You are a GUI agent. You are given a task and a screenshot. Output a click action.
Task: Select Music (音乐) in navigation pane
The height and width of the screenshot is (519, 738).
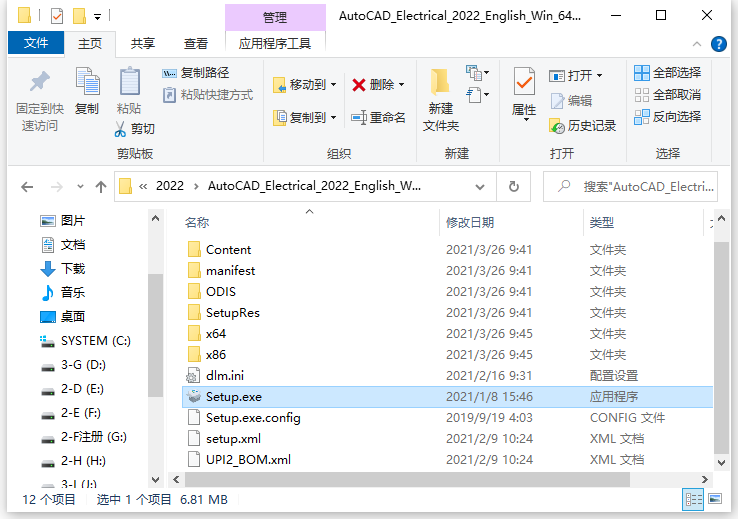click(x=63, y=293)
